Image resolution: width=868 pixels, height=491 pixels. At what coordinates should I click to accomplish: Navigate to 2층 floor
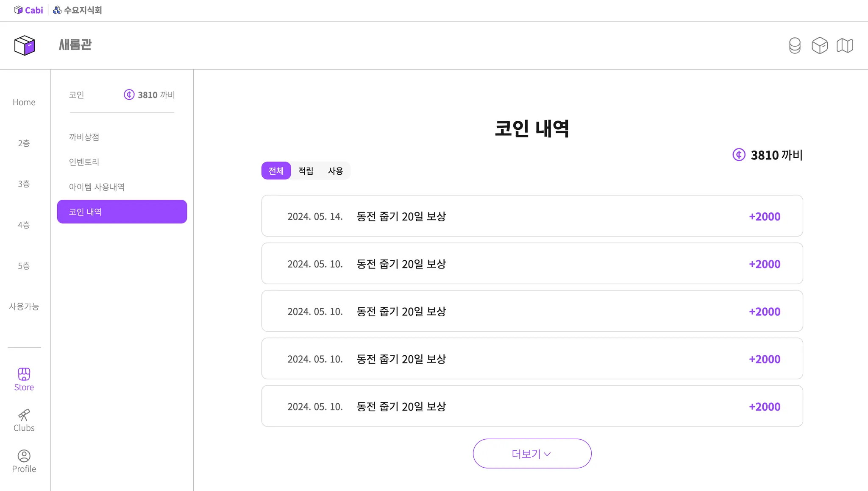pos(24,143)
